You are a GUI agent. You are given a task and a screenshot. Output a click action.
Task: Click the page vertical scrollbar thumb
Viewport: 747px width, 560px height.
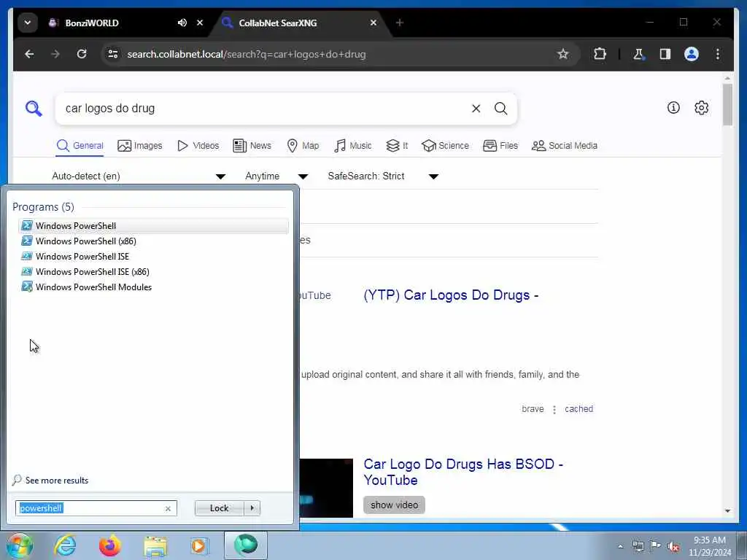[x=727, y=105]
